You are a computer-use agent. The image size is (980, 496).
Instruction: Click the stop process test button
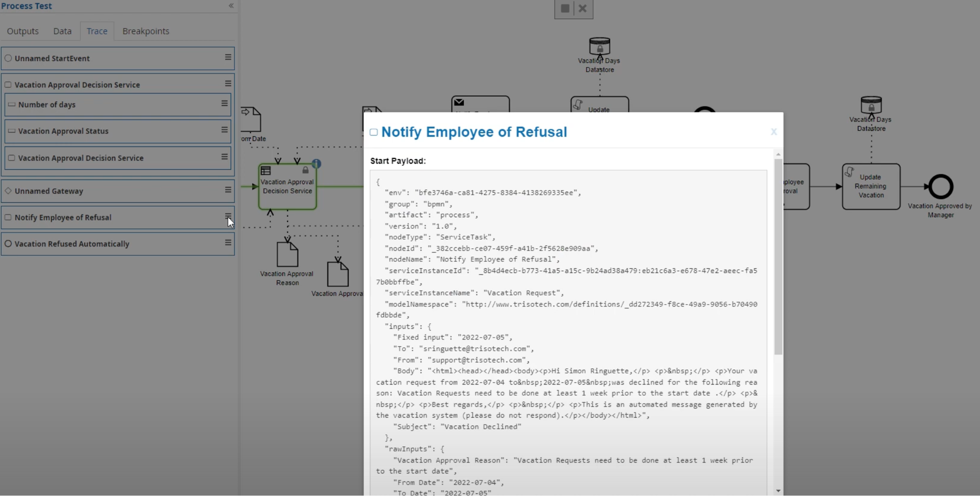(565, 9)
